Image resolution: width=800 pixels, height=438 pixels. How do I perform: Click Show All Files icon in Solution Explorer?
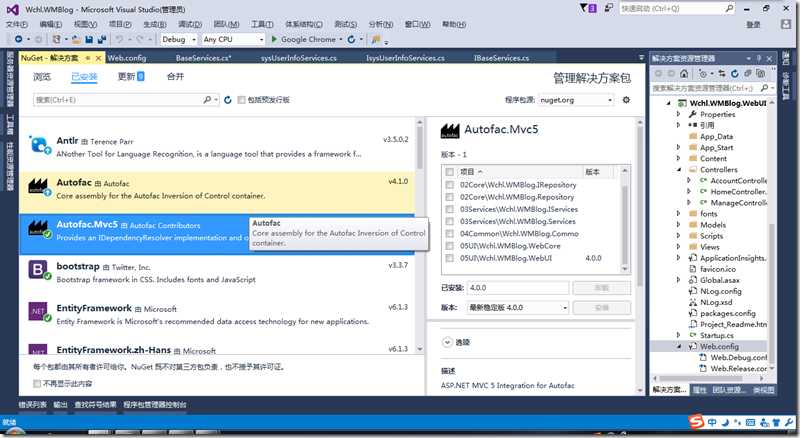click(760, 74)
